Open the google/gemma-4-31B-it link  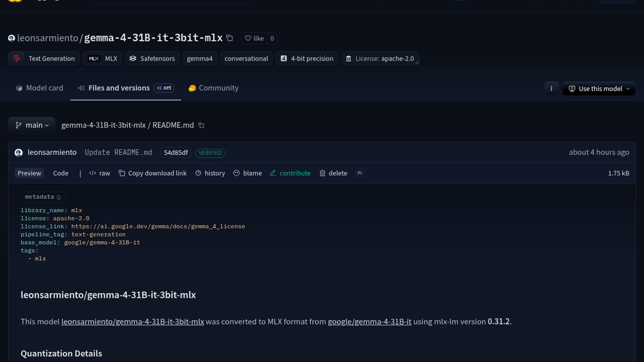369,322
